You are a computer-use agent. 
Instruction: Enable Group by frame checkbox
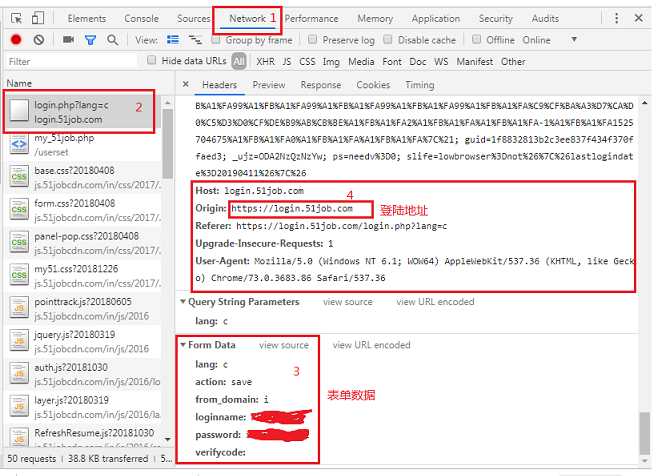click(216, 40)
